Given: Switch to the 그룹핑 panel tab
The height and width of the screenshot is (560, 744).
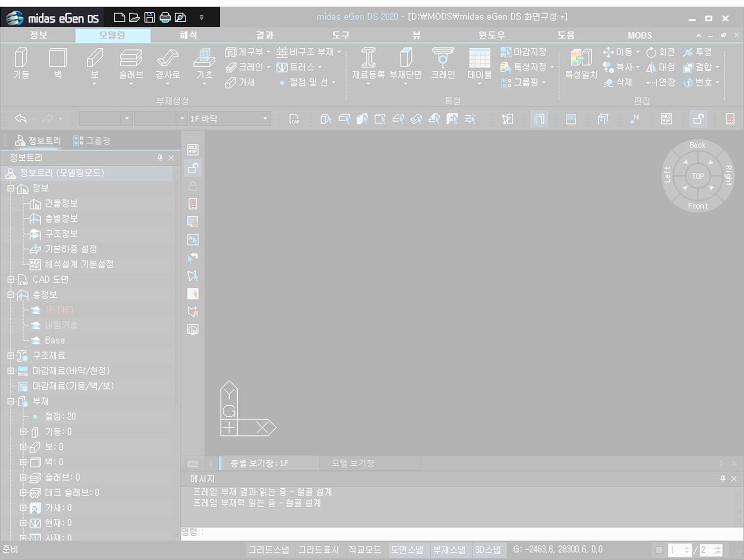Looking at the screenshot, I should point(92,141).
